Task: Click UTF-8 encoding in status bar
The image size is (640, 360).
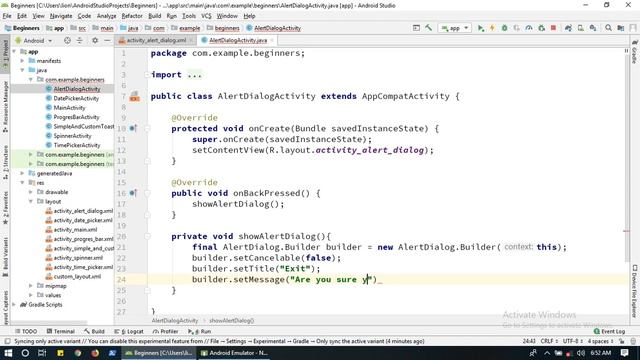Action: pyautogui.click(x=572, y=341)
